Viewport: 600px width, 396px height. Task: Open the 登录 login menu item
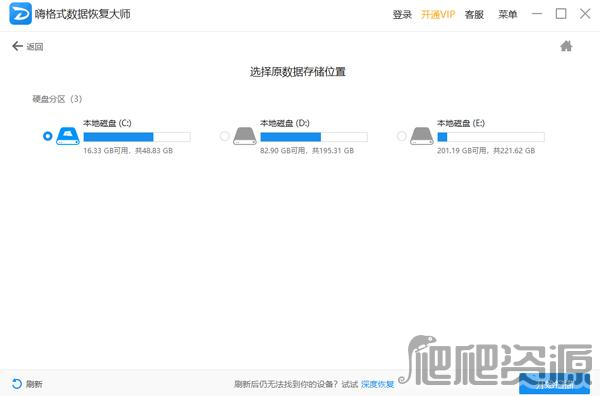402,15
